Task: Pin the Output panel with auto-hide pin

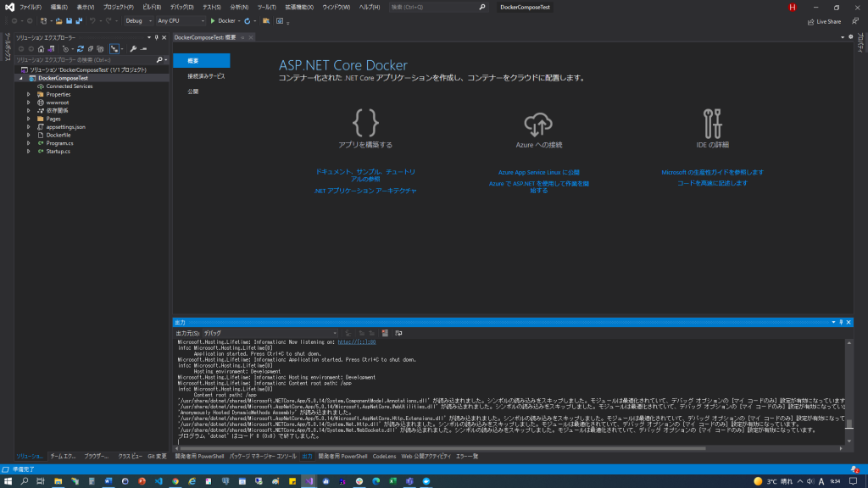Action: (x=841, y=322)
